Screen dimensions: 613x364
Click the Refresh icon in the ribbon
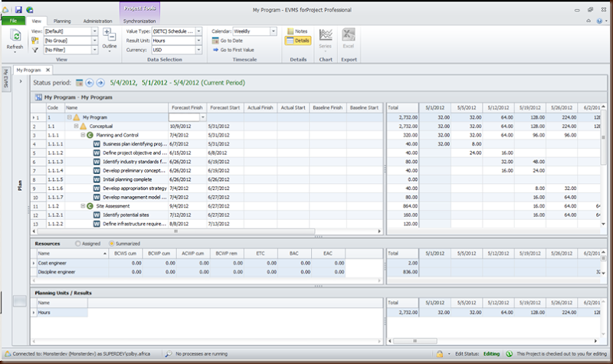(x=15, y=37)
